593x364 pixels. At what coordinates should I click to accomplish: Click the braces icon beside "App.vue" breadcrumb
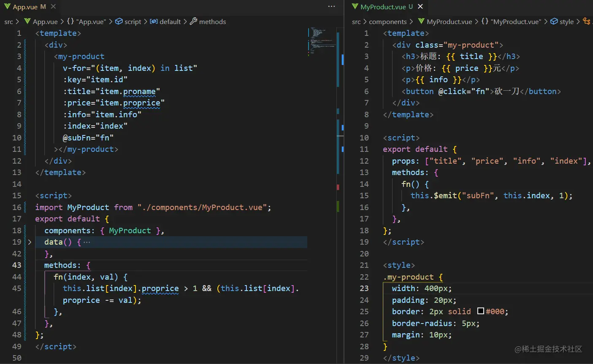point(70,22)
